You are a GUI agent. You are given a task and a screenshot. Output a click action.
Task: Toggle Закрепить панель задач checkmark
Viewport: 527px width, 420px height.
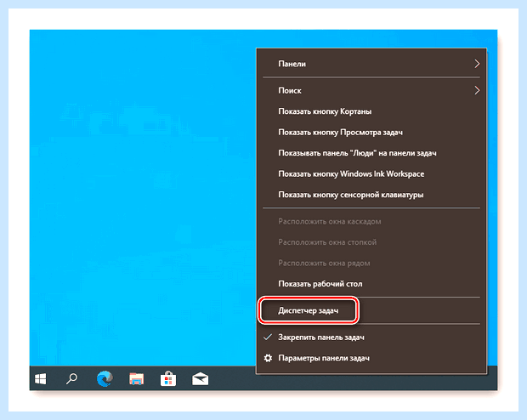click(268, 337)
